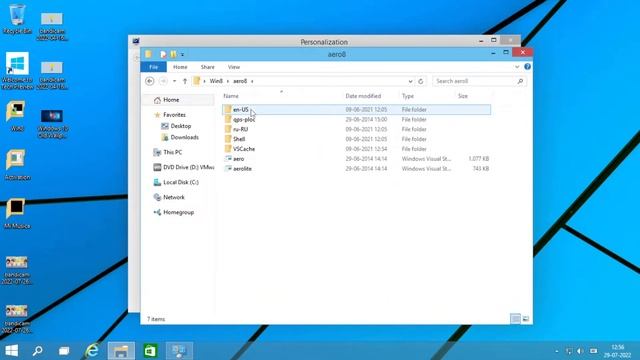This screenshot has width=640, height=360.
Task: Click the search magnifier in search box
Action: 520,81
